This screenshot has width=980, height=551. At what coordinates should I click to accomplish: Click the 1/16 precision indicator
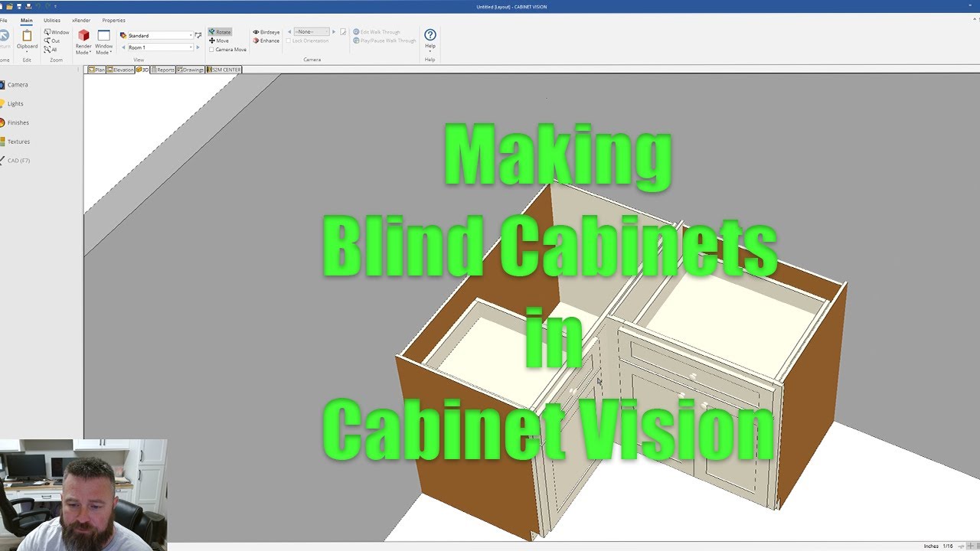point(948,546)
